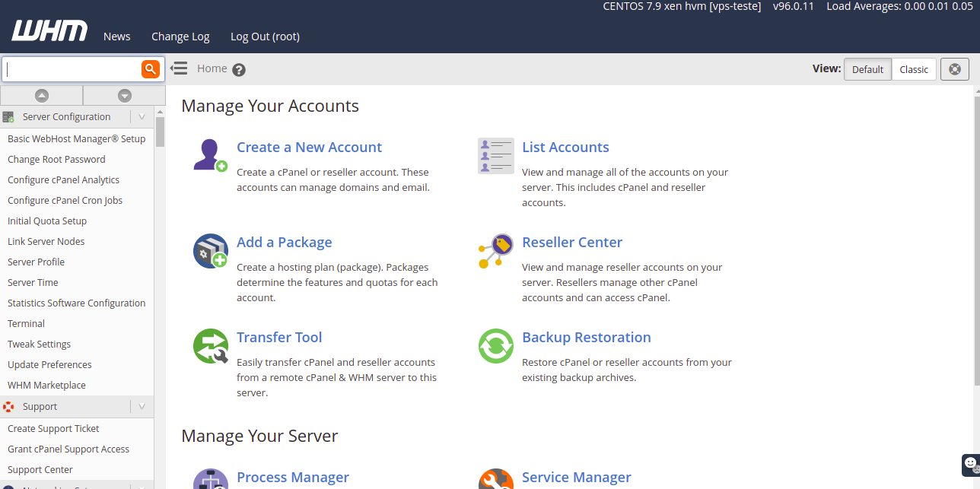Click the orange search magnifier button
Viewport: 980px width, 489px height.
tap(151, 69)
